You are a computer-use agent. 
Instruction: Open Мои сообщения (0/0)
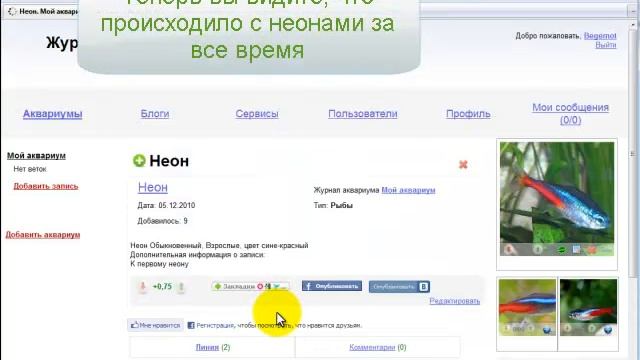[x=570, y=114]
